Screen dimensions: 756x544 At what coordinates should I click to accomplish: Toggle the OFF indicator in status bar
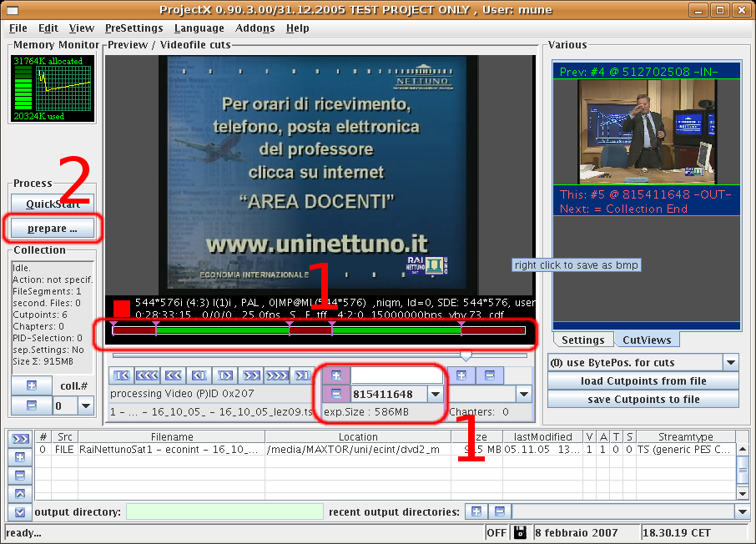tap(496, 532)
